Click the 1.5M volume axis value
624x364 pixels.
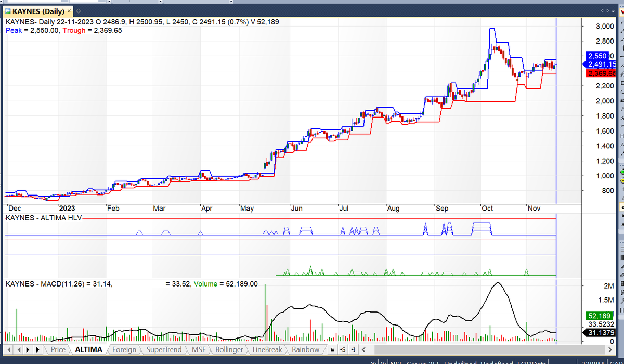pos(606,300)
